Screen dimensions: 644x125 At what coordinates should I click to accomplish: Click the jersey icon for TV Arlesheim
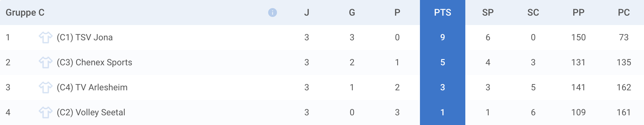pyautogui.click(x=46, y=87)
